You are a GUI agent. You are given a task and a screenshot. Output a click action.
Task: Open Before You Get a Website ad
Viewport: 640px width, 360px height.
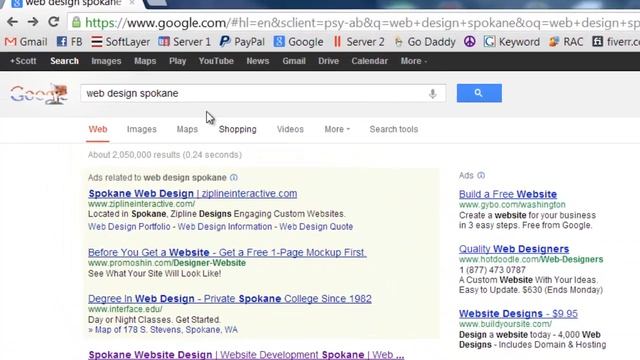(x=227, y=252)
